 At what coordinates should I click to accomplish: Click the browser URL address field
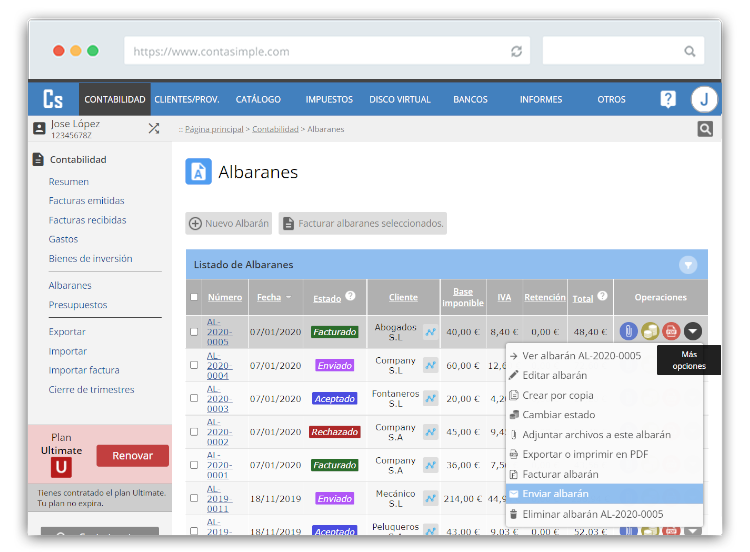pyautogui.click(x=316, y=51)
